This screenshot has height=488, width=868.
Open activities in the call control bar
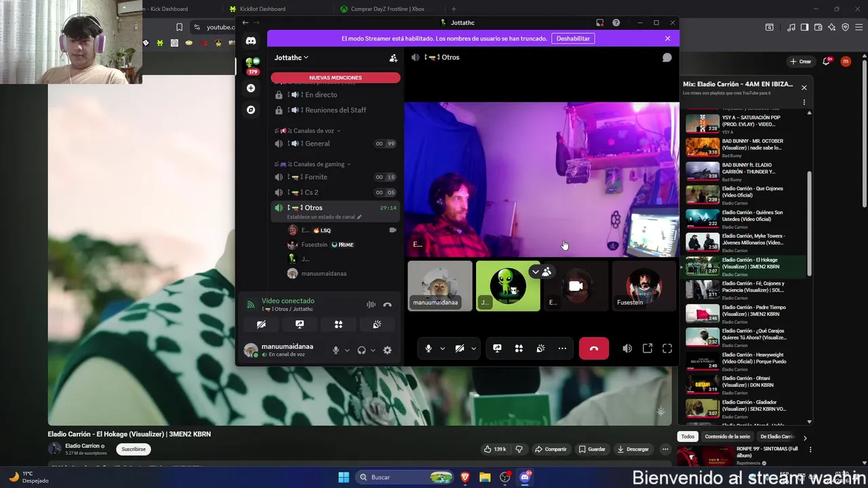click(519, 348)
